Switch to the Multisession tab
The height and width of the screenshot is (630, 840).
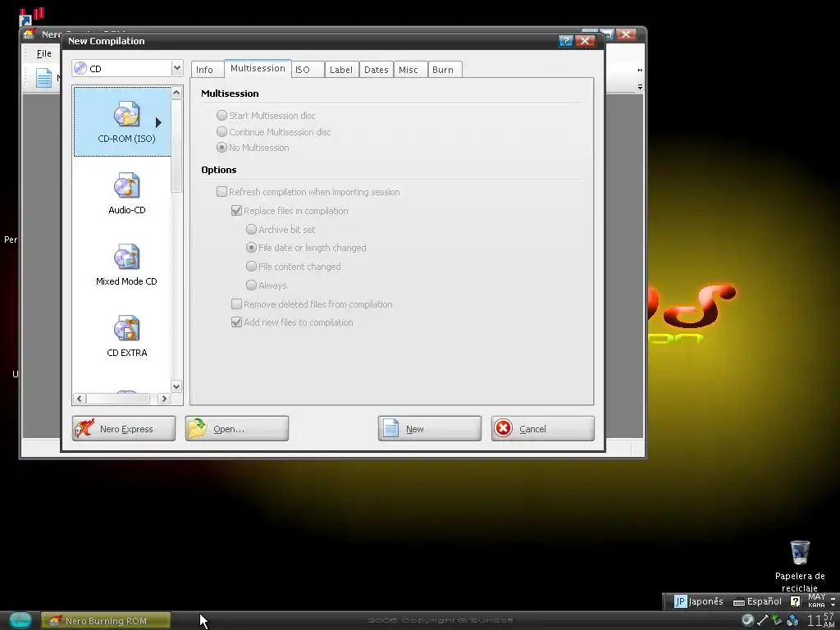coord(258,68)
